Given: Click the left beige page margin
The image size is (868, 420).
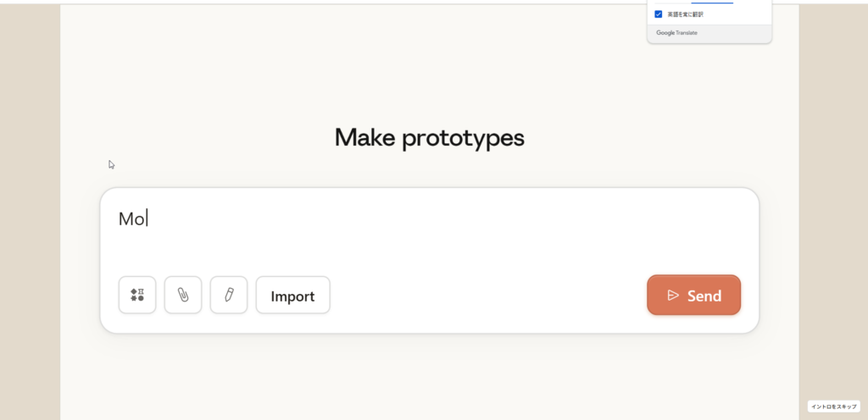Looking at the screenshot, I should [x=30, y=212].
